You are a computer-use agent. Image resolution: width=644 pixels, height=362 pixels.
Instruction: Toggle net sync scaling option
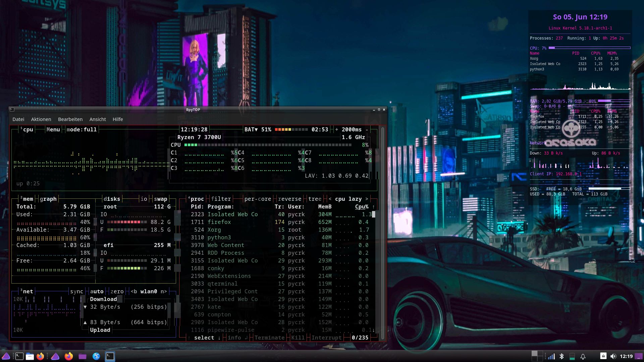(x=76, y=291)
